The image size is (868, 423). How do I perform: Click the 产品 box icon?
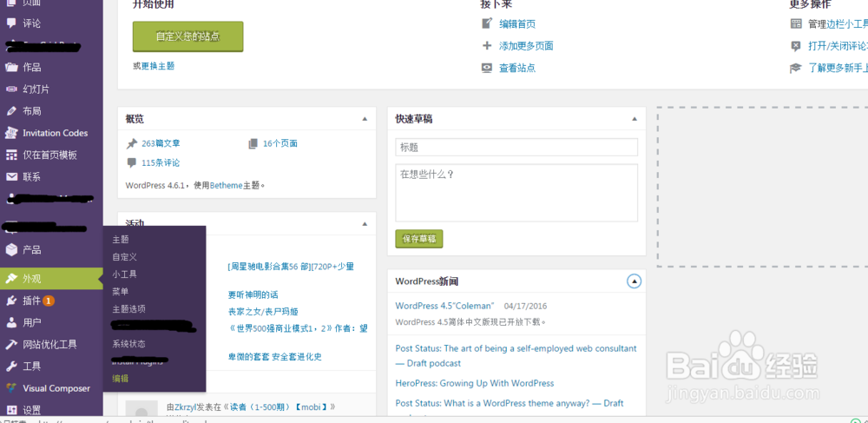point(11,249)
